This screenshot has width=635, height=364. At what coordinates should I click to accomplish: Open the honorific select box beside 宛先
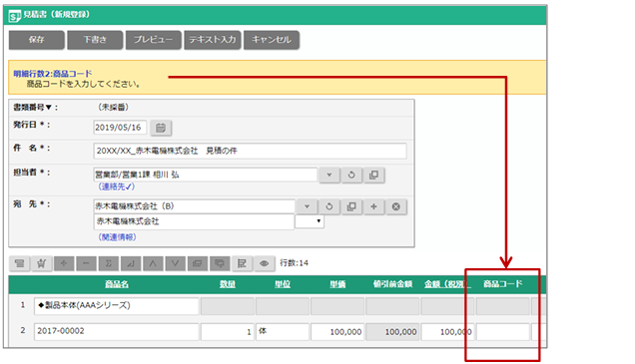pos(310,221)
